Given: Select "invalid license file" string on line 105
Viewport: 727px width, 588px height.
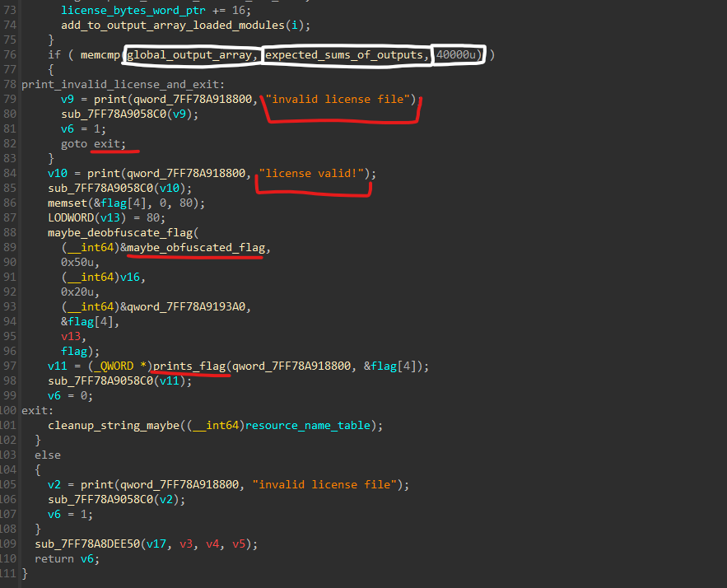Looking at the screenshot, I should click(329, 484).
